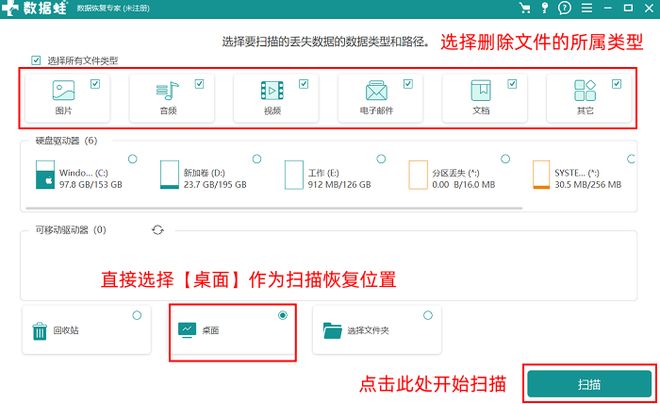660x404 pixels.
Task: Uncheck the 音频 file type checkbox
Action: 200,84
